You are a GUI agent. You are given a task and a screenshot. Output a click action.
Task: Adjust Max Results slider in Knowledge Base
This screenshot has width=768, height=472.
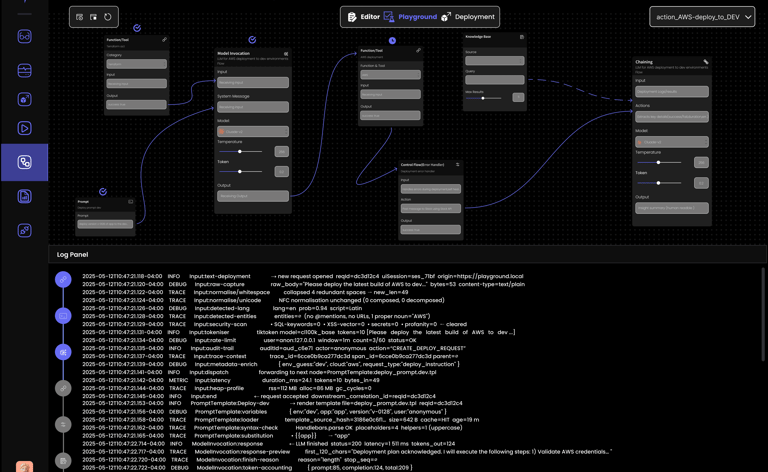point(483,98)
